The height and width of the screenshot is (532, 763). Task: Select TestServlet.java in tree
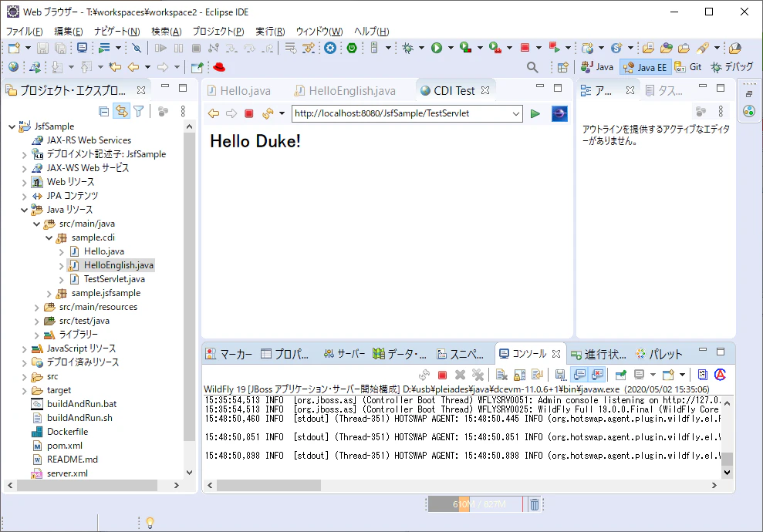[x=114, y=279]
